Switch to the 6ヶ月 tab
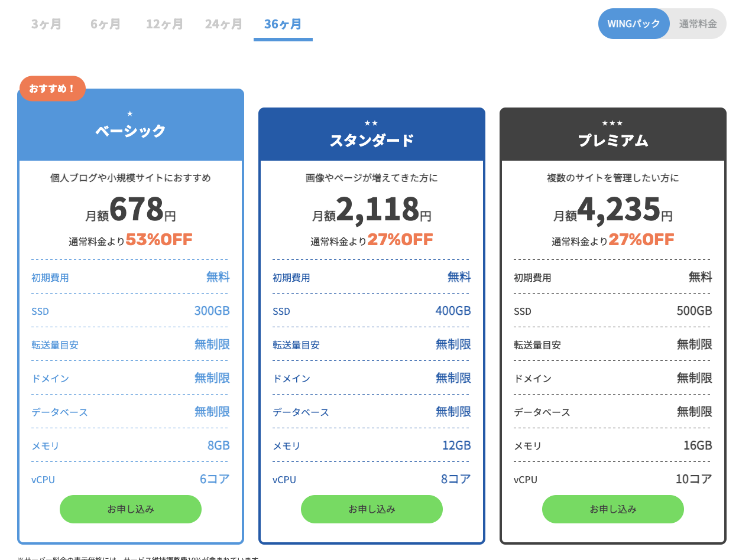 click(x=105, y=24)
